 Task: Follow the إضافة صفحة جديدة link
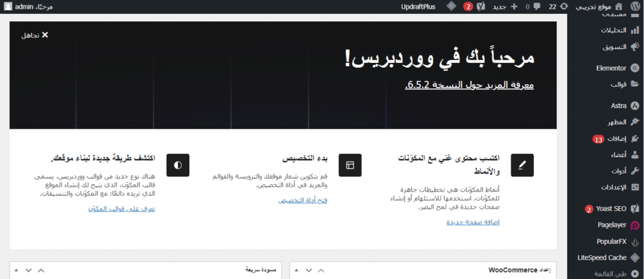point(473,222)
